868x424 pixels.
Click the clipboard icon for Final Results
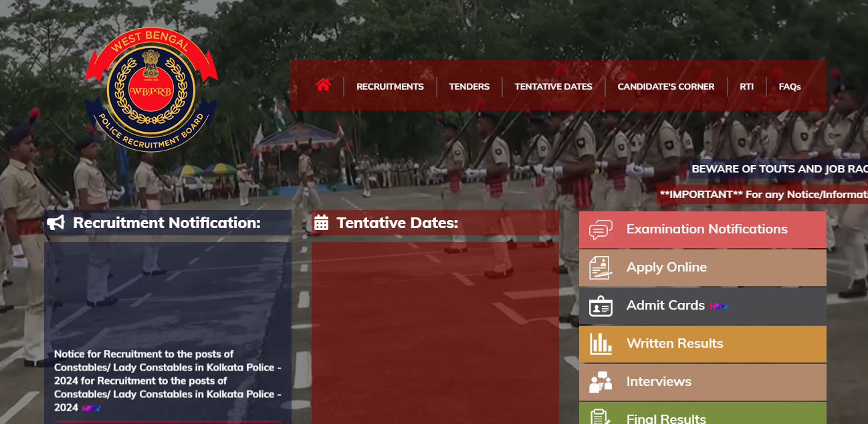tap(600, 417)
